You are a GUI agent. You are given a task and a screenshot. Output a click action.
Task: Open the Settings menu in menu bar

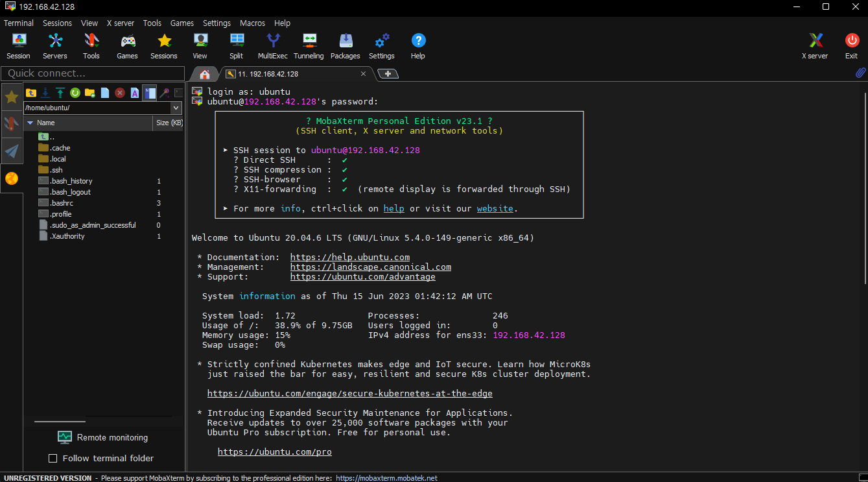point(217,23)
